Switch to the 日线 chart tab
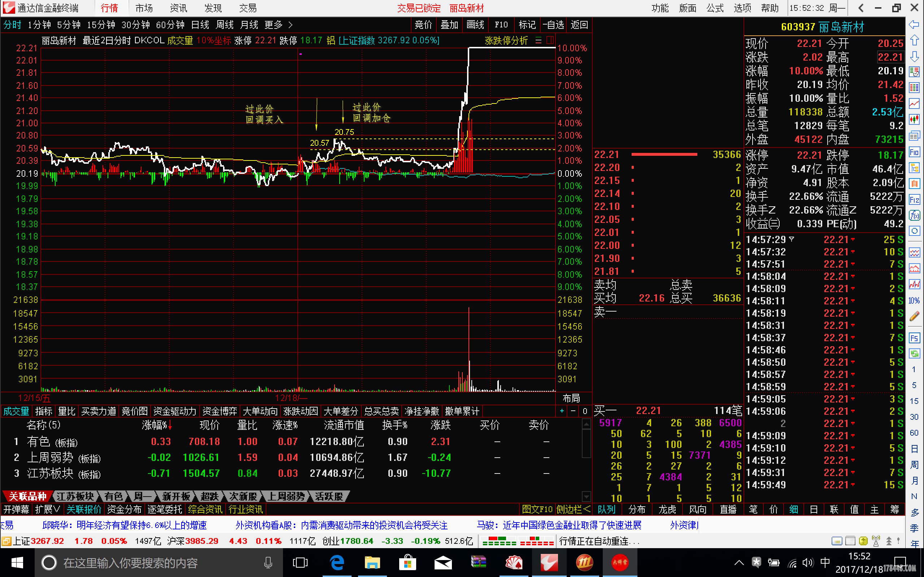Viewport: 924px width, 577px height. [x=200, y=25]
